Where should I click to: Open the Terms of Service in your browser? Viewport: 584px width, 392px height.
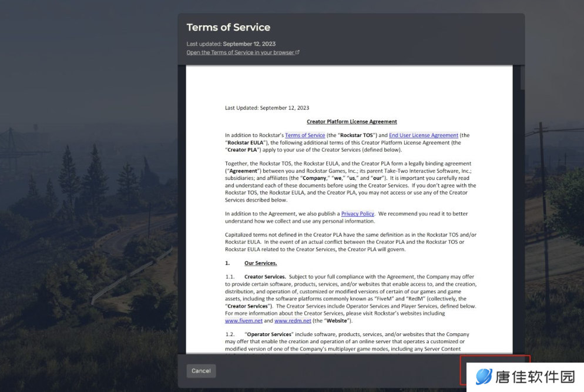click(x=240, y=52)
